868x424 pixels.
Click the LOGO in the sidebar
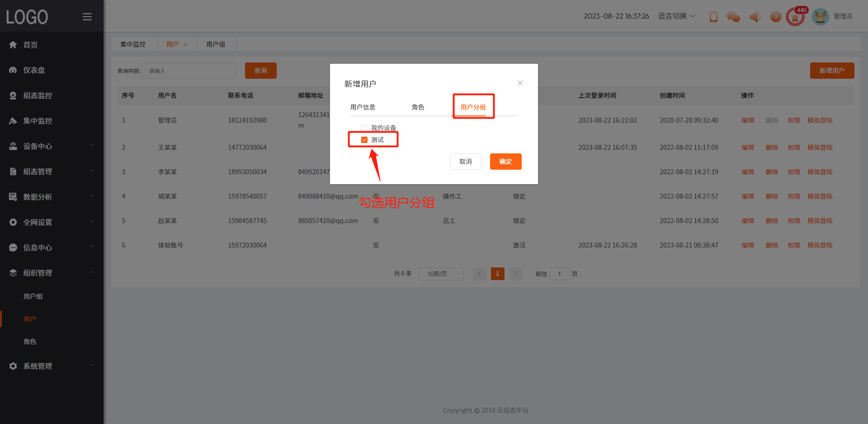click(x=27, y=17)
